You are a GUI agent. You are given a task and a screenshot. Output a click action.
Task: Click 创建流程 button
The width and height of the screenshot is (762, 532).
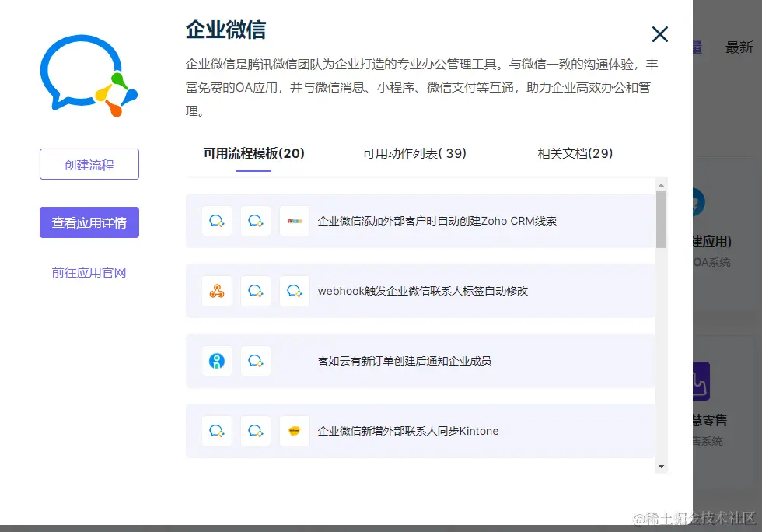click(89, 164)
